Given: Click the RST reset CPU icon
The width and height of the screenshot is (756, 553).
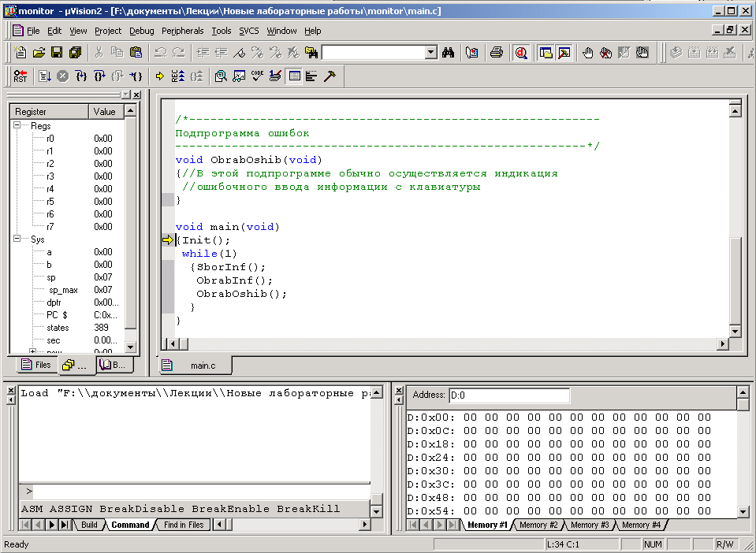Looking at the screenshot, I should click(x=20, y=76).
